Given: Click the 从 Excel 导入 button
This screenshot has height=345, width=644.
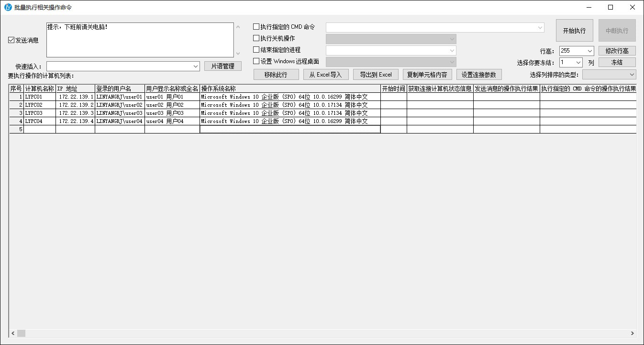Looking at the screenshot, I should [x=325, y=75].
